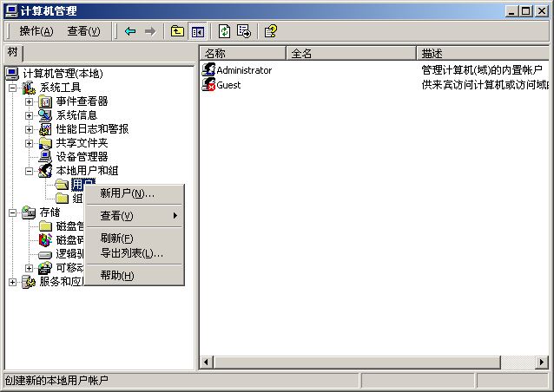Image resolution: width=554 pixels, height=392 pixels.
Task: Select the 共享文件夹 tree label
Action: [82, 143]
